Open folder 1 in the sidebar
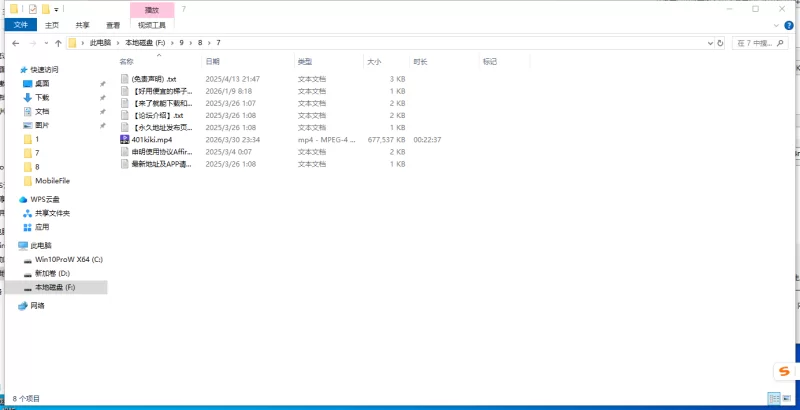The height and width of the screenshot is (410, 800). [37, 139]
